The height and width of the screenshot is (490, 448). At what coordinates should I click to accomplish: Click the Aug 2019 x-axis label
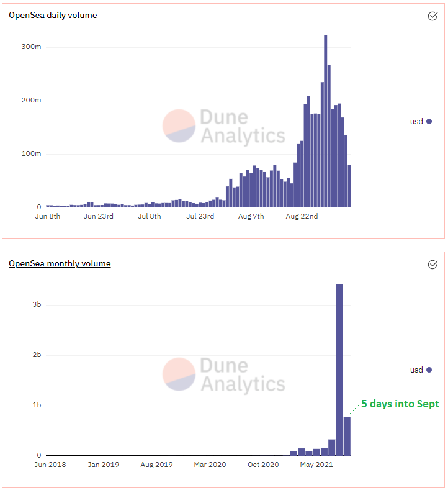click(157, 465)
